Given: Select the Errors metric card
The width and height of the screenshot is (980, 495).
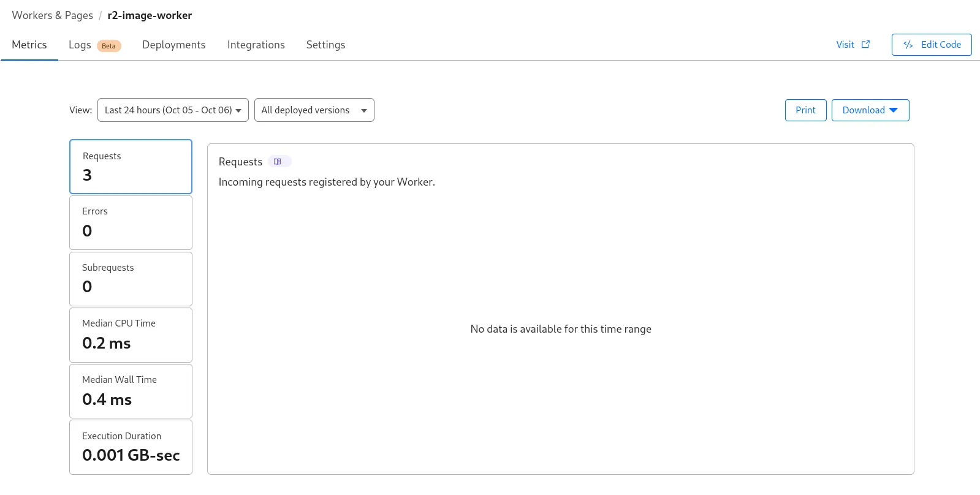Looking at the screenshot, I should tap(131, 222).
